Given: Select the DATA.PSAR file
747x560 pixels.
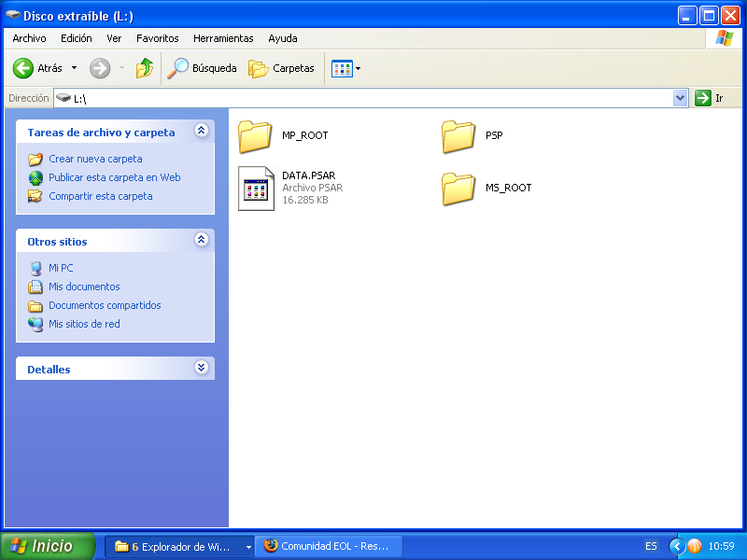Looking at the screenshot, I should tap(256, 188).
